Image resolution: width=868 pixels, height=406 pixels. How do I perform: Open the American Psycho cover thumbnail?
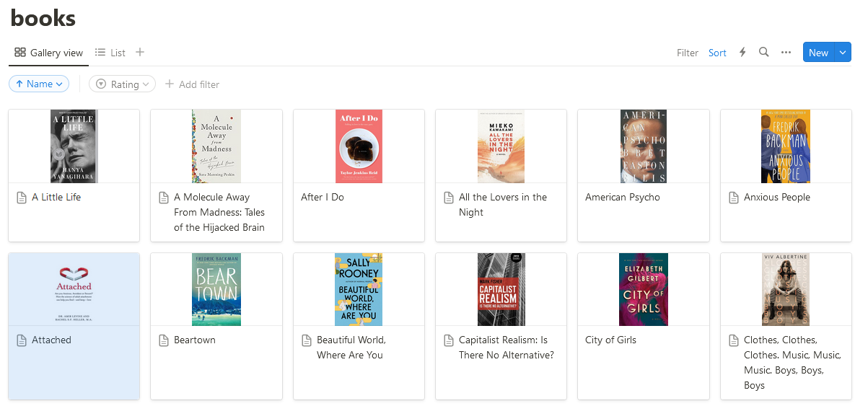point(644,146)
